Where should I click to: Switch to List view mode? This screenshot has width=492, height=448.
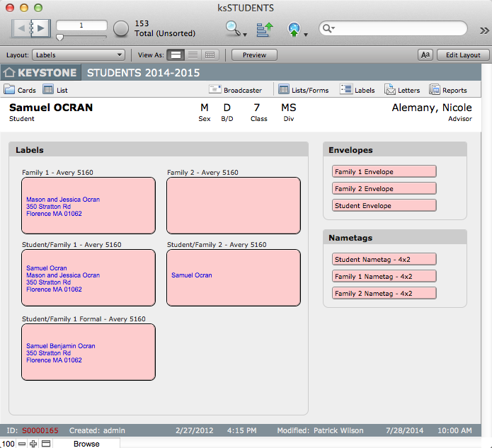[193, 54]
